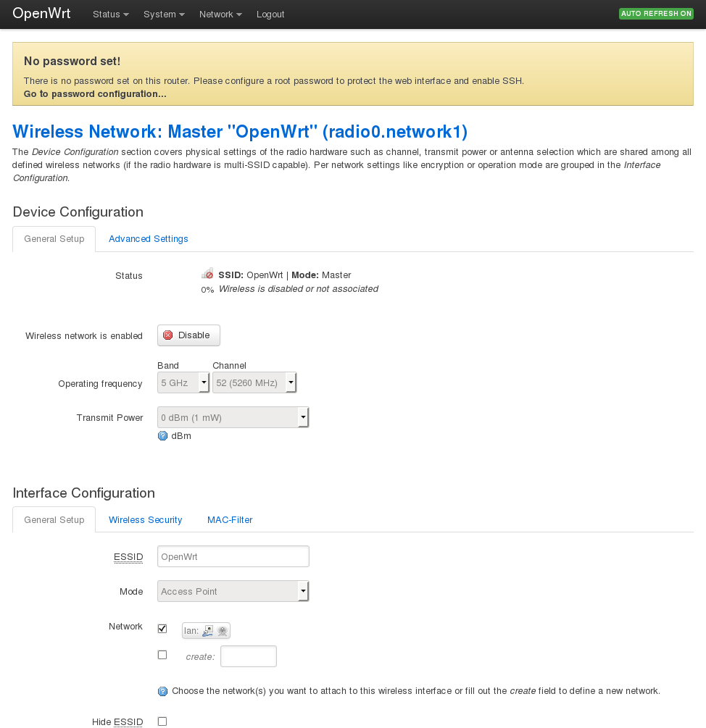This screenshot has height=728, width=706.
Task: Expand the System menu in navbar
Action: 164,14
